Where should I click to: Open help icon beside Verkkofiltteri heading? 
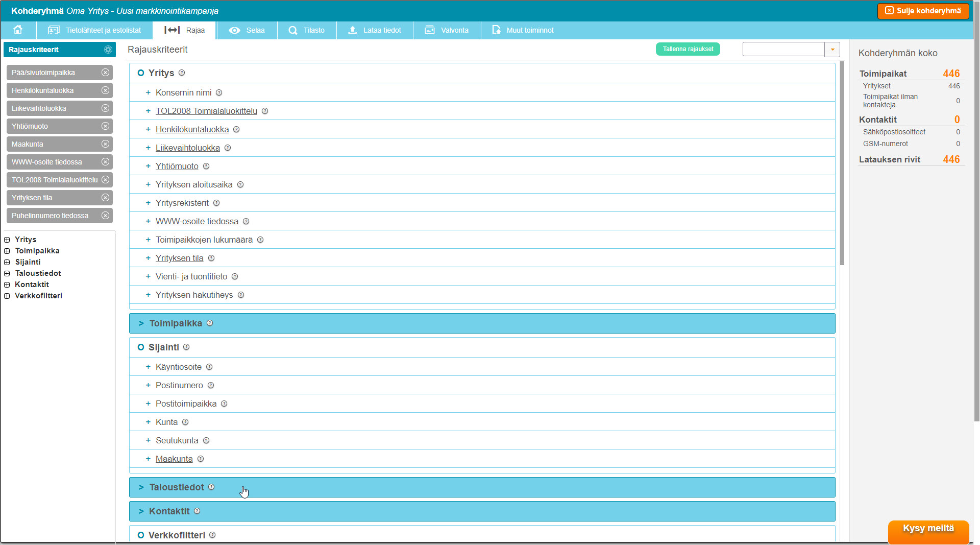pyautogui.click(x=212, y=535)
